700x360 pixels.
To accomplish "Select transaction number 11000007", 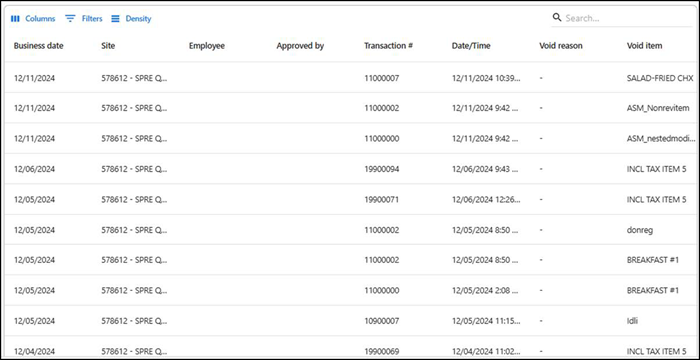I will [382, 78].
